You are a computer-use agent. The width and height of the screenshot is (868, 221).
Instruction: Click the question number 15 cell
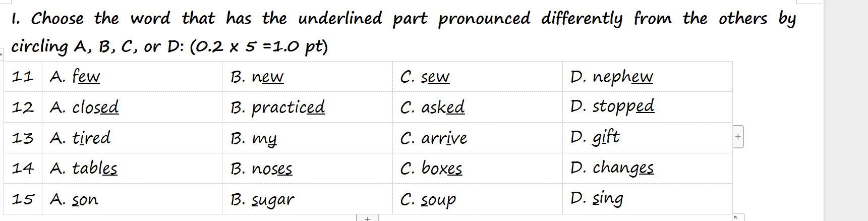tap(23, 199)
